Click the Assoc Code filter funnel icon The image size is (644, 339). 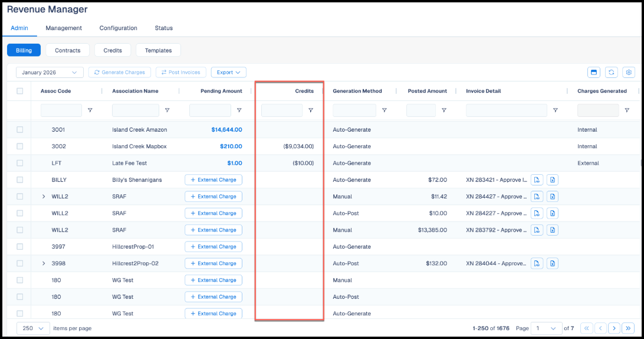coord(90,110)
